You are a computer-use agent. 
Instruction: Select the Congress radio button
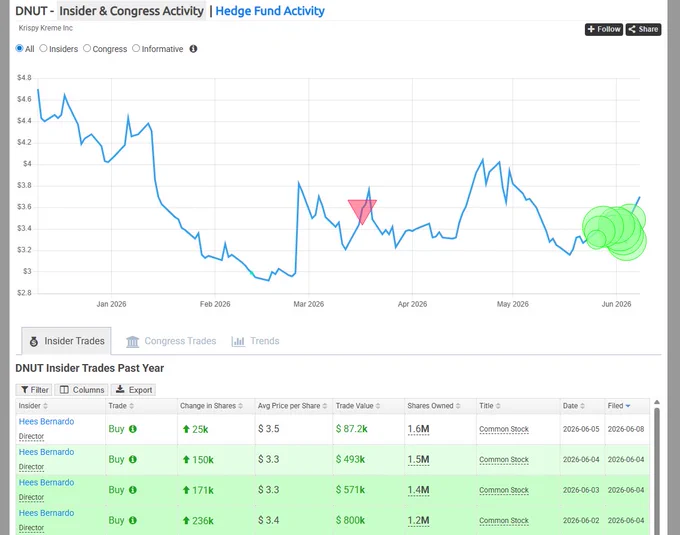coord(87,49)
